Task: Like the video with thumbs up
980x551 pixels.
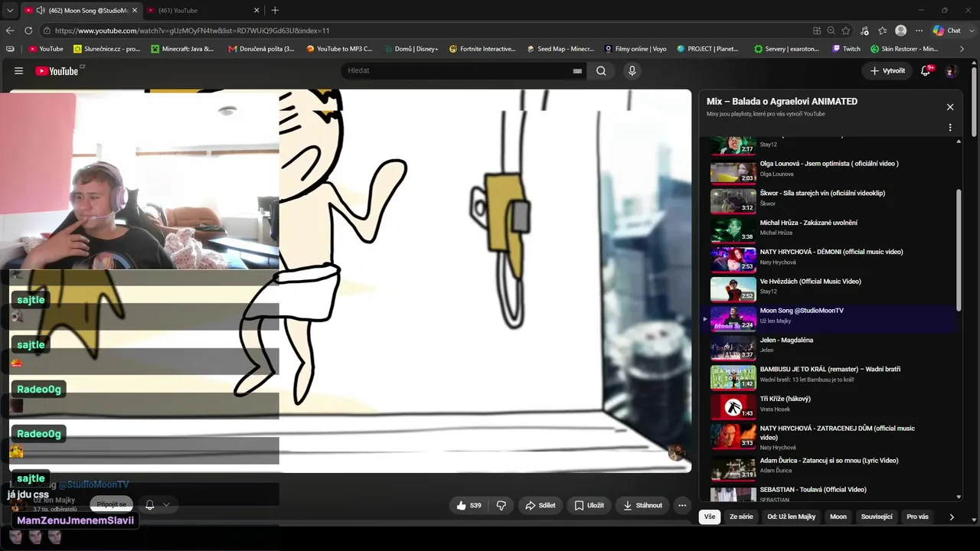Action: 469,505
